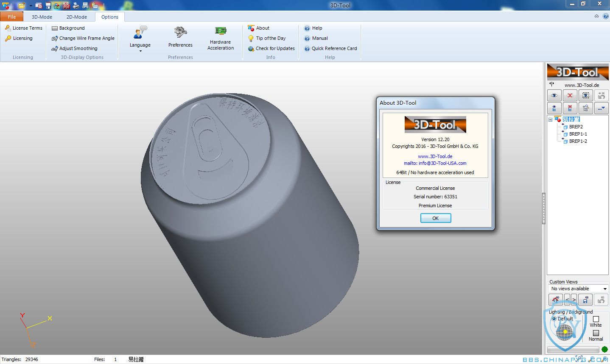
Task: Click the show-selected dashed-box eye button
Action: pyautogui.click(x=585, y=95)
